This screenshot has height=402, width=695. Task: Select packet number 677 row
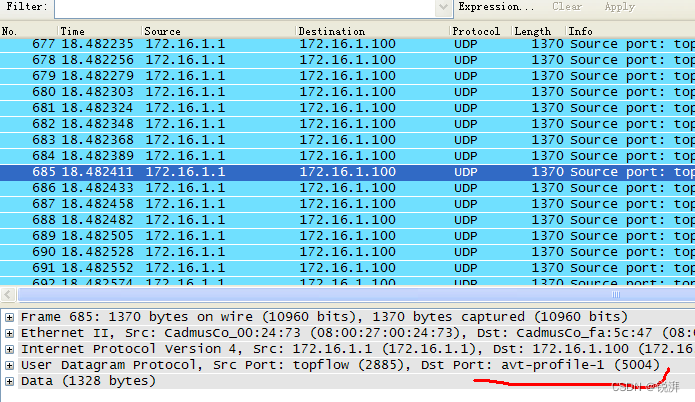coord(348,44)
